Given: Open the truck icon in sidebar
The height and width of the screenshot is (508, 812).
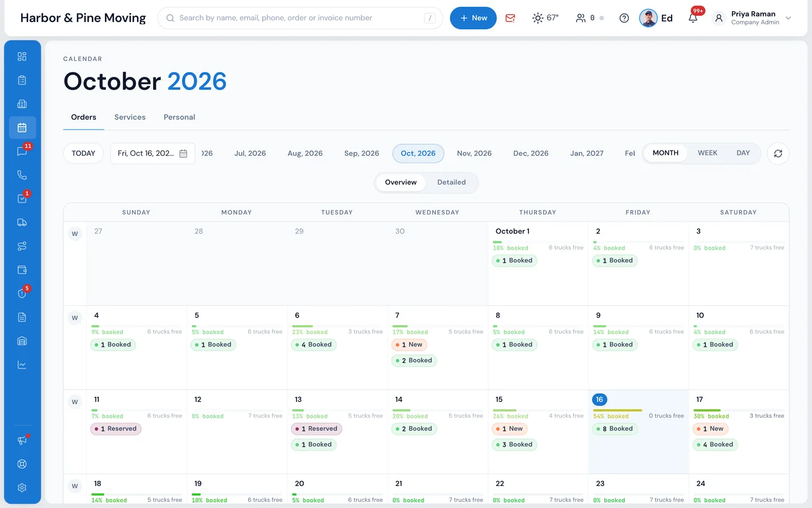Looking at the screenshot, I should click(x=22, y=222).
